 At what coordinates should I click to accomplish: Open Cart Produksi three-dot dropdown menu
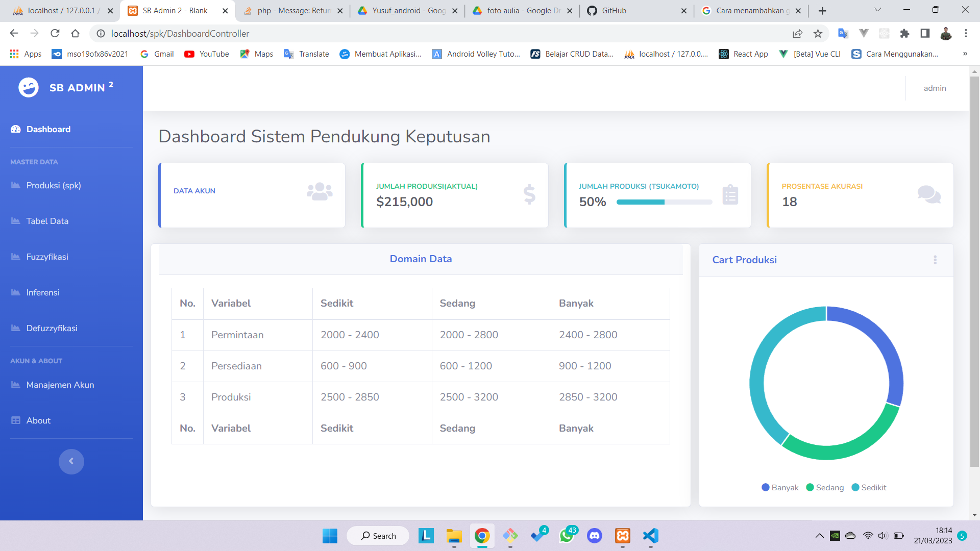[x=935, y=260]
